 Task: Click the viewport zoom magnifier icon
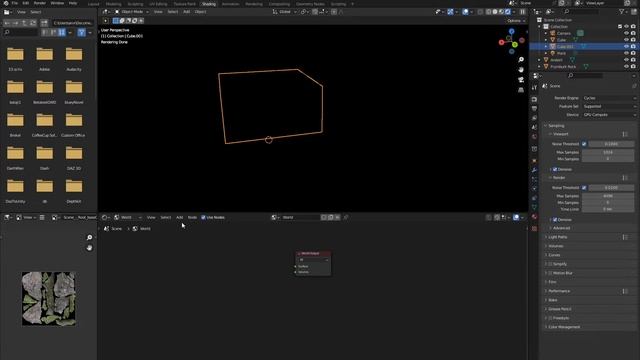(521, 60)
